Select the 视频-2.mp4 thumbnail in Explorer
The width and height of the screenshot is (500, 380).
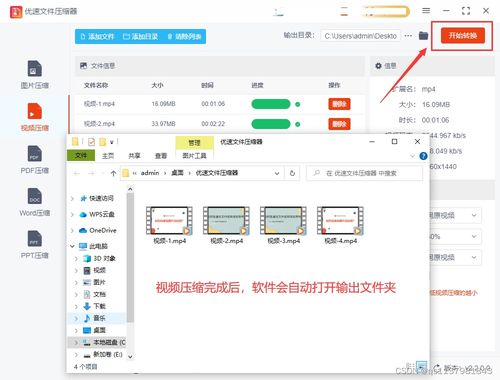pyautogui.click(x=227, y=221)
